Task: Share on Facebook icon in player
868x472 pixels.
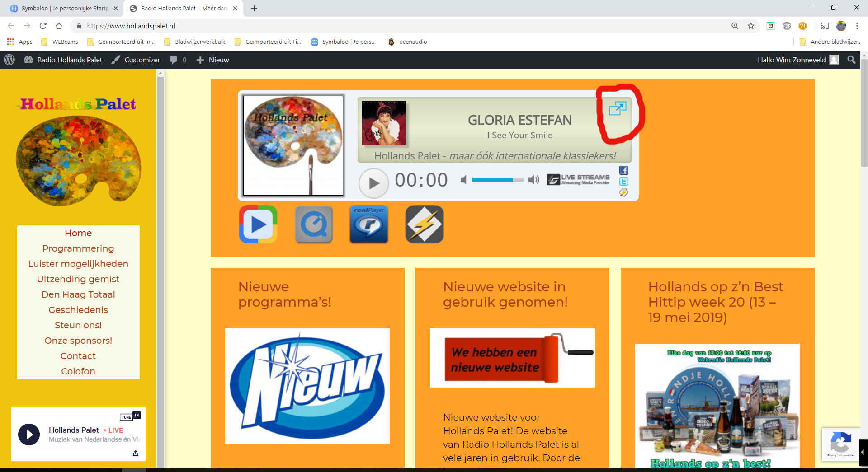Action: (624, 170)
